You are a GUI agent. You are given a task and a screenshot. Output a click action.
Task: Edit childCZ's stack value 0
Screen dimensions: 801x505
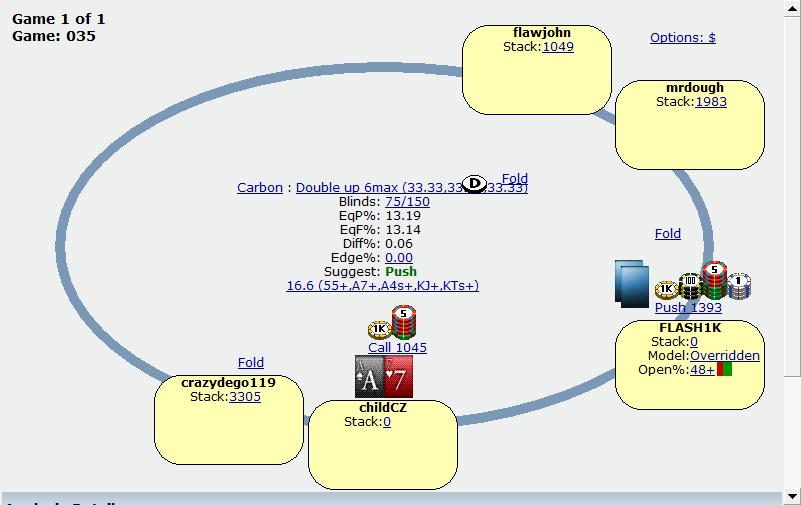[x=387, y=422]
